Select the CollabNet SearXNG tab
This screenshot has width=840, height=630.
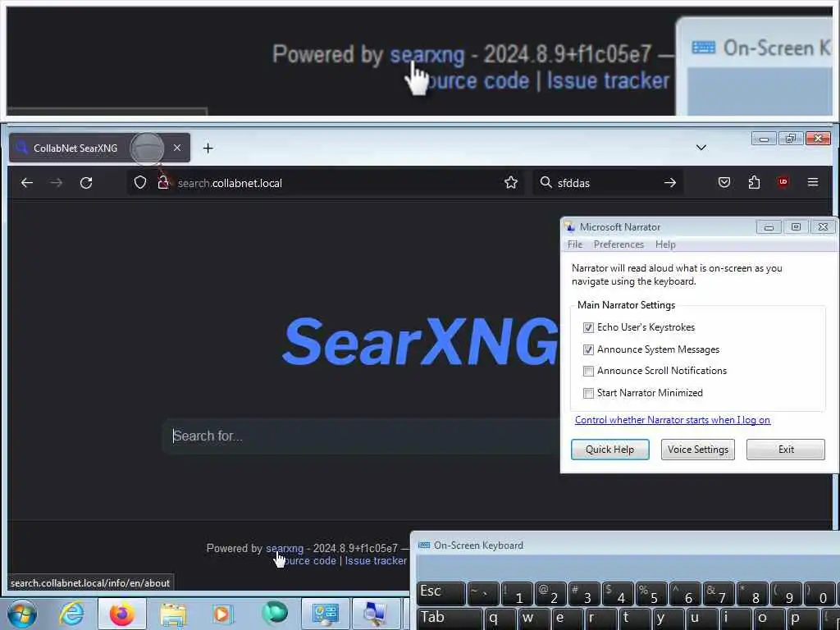[x=99, y=148]
